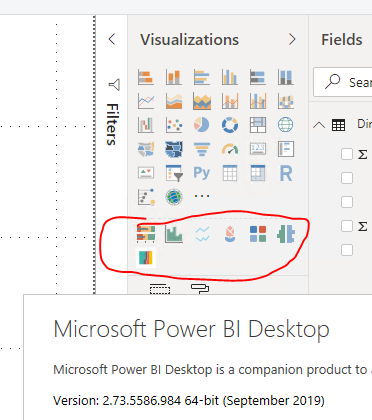This screenshot has width=372, height=420.
Task: Click the Fields pane title
Action: [x=342, y=40]
